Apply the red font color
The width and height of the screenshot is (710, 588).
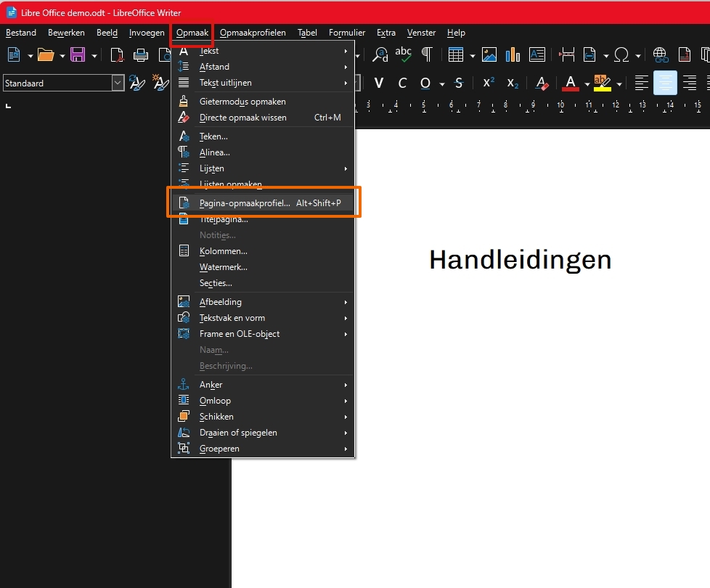click(571, 83)
